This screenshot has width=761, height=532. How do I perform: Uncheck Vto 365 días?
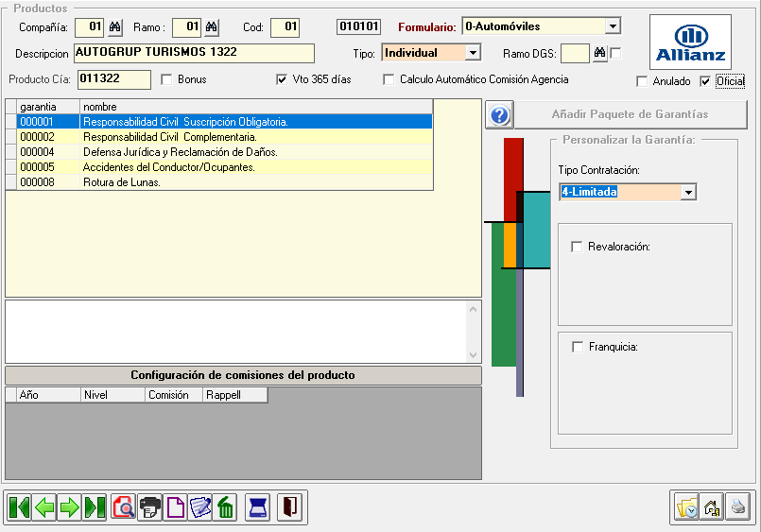[282, 79]
